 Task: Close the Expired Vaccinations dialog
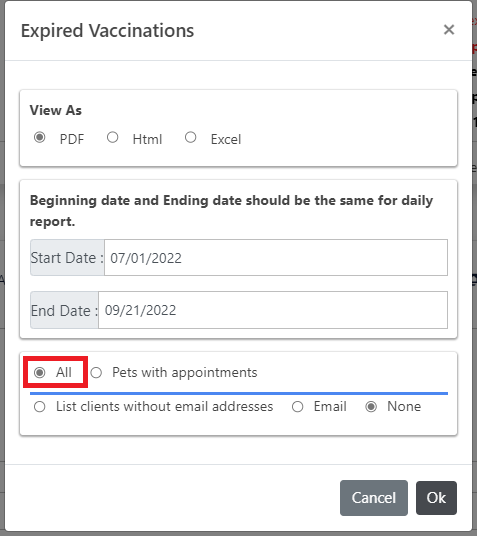tap(449, 30)
